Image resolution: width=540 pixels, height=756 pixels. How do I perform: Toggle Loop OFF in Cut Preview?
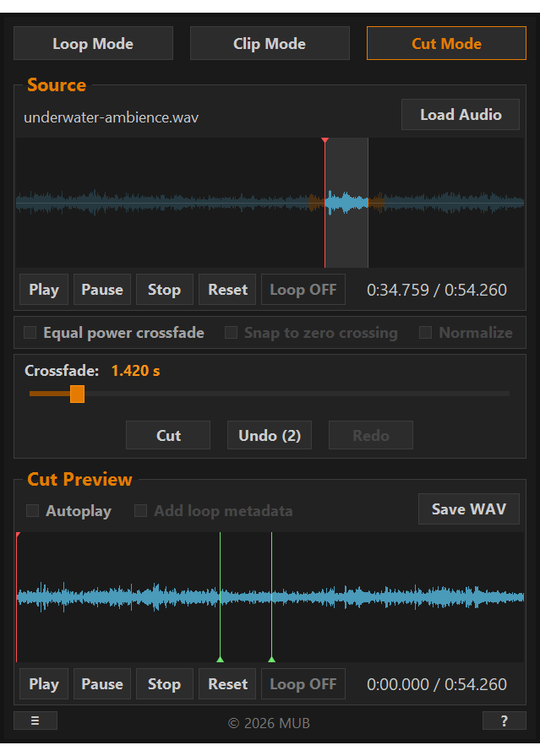coord(303,683)
